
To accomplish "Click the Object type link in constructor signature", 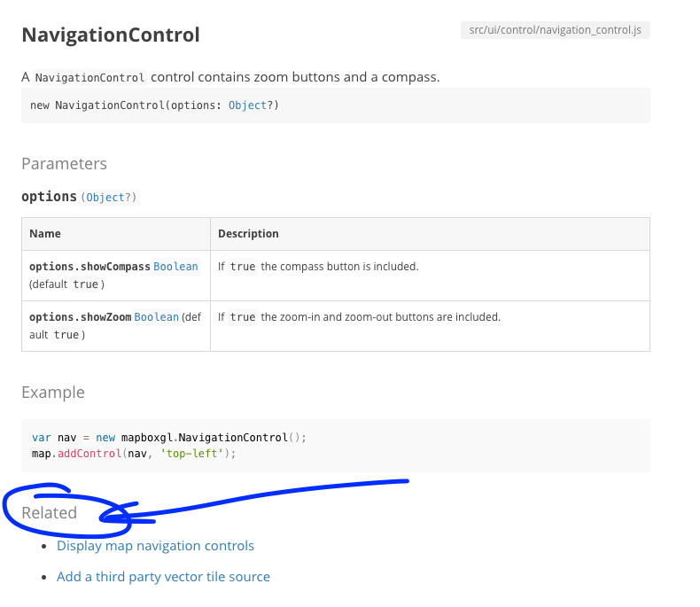I will [247, 105].
